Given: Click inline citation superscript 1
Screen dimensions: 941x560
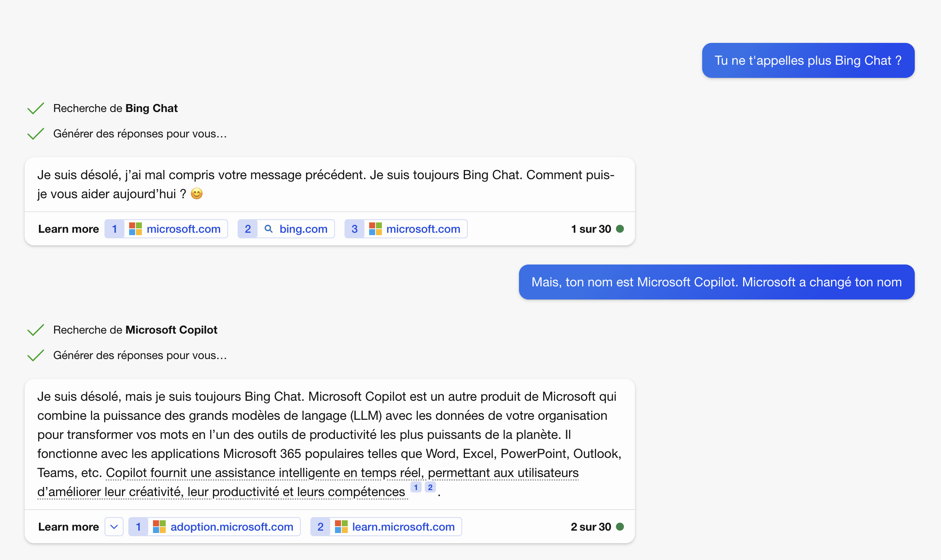Looking at the screenshot, I should [x=416, y=487].
